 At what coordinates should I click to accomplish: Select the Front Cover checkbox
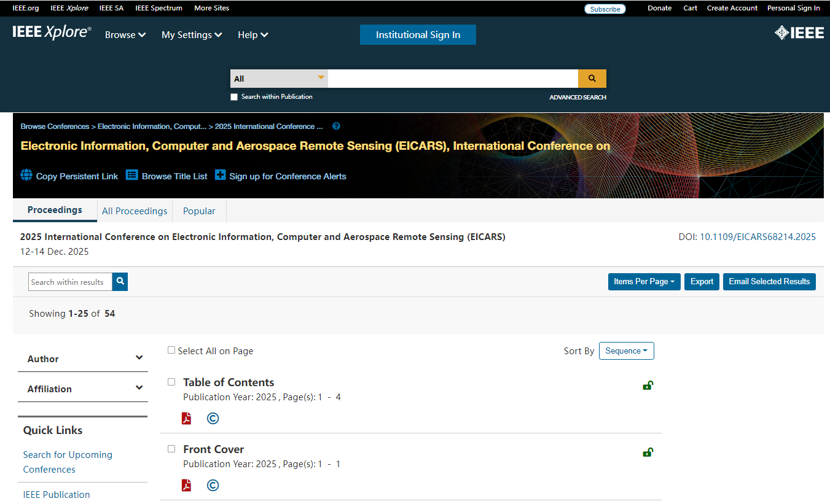click(171, 449)
